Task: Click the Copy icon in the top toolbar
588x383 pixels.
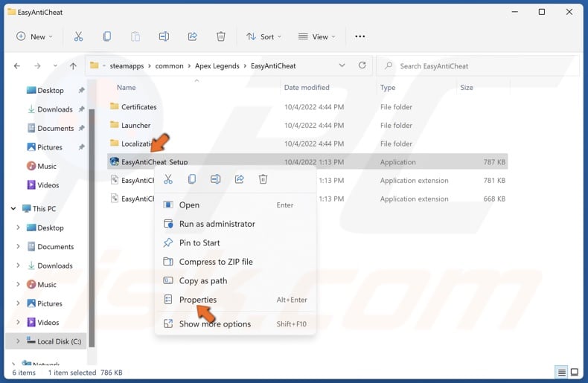Action: point(107,36)
